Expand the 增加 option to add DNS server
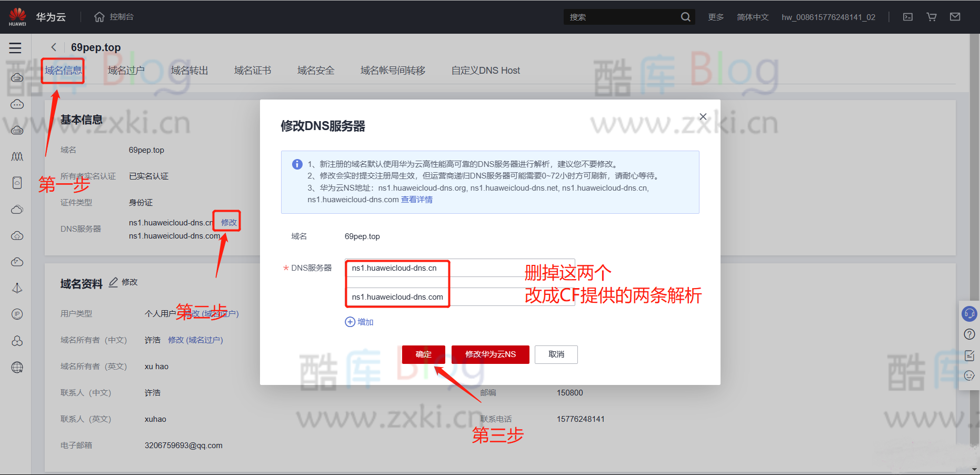 pos(359,322)
